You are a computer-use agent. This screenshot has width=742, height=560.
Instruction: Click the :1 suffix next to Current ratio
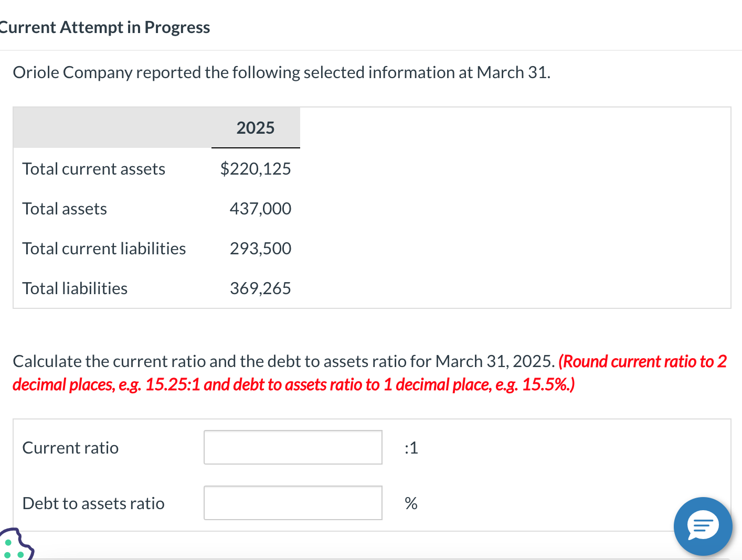(411, 447)
